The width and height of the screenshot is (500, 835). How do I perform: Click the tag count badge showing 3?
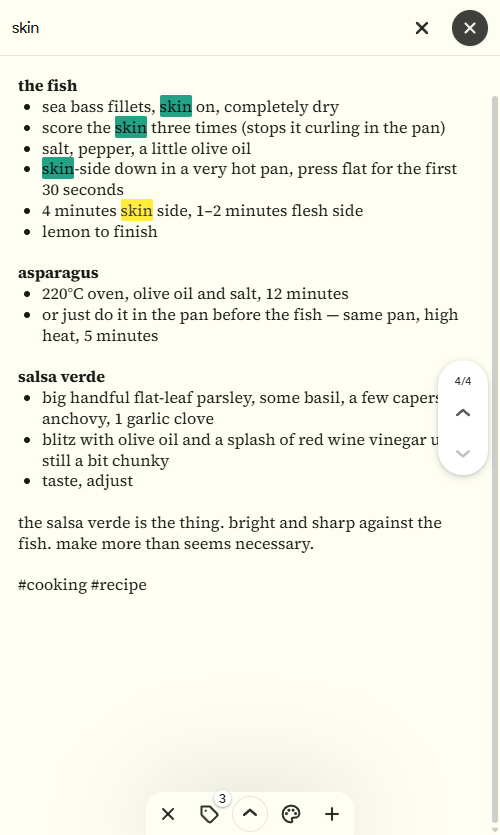223,799
